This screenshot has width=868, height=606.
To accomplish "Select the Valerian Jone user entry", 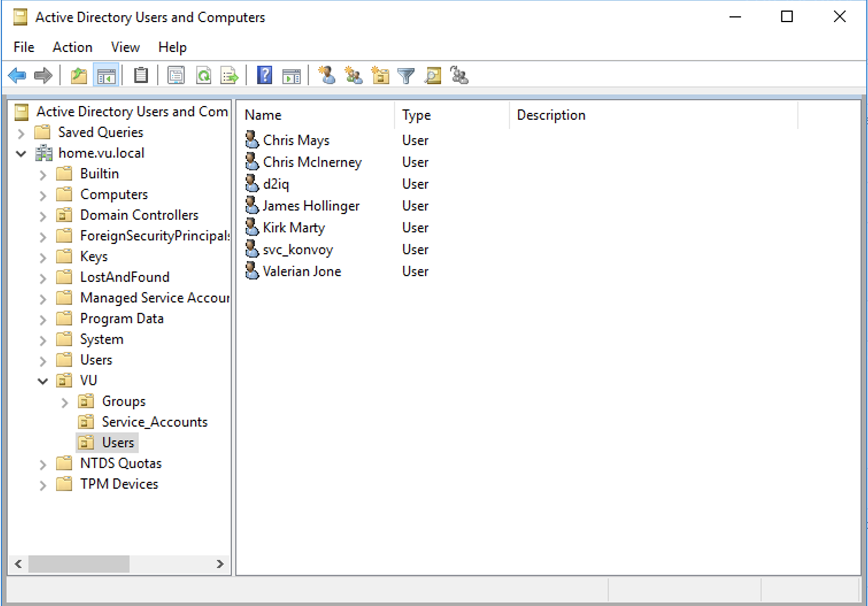I will (302, 271).
